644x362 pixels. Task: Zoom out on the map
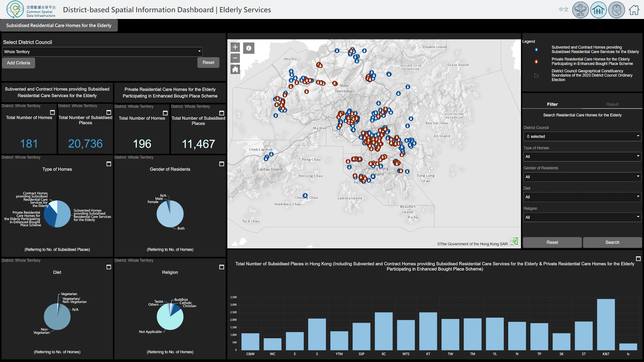tap(235, 58)
